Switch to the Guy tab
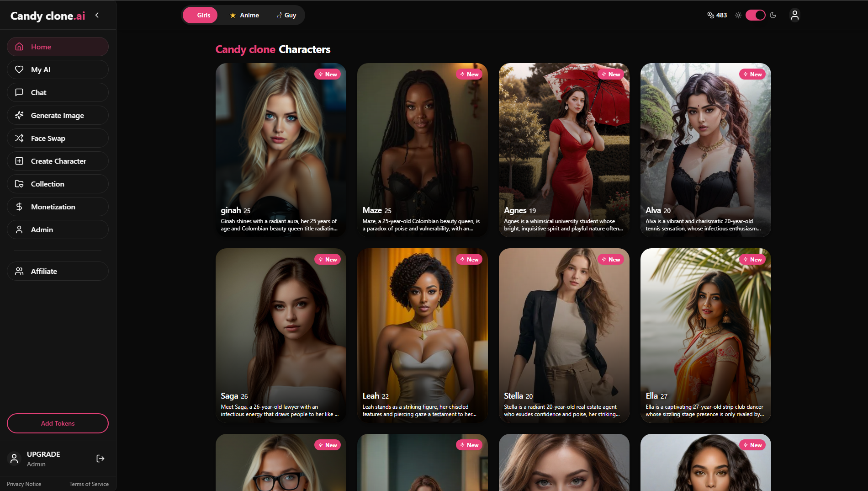The width and height of the screenshot is (868, 491). point(286,15)
